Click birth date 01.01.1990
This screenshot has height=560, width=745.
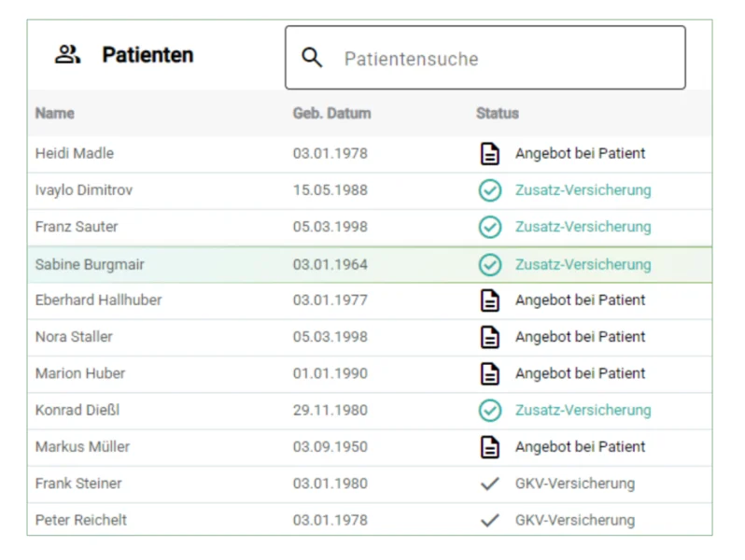[x=330, y=373]
